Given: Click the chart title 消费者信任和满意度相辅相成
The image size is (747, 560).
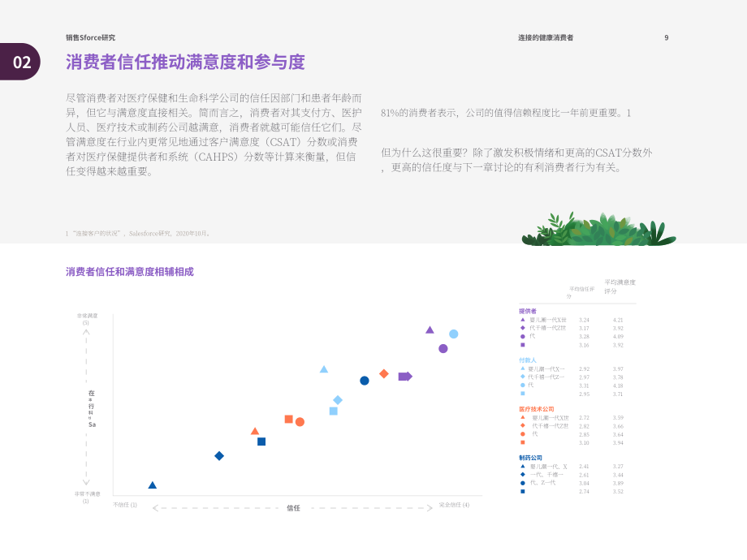Looking at the screenshot, I should (x=130, y=272).
